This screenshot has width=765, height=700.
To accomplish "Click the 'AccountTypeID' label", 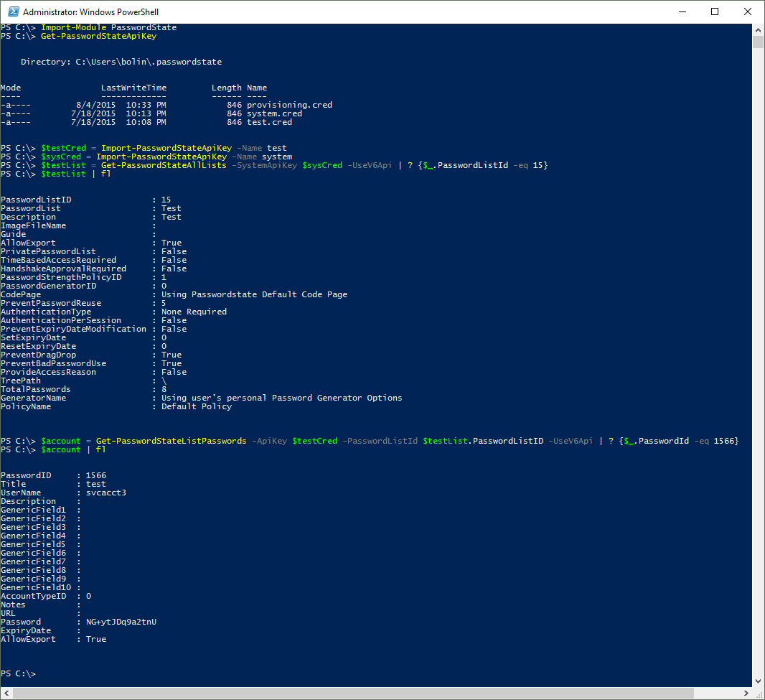I will [x=34, y=596].
